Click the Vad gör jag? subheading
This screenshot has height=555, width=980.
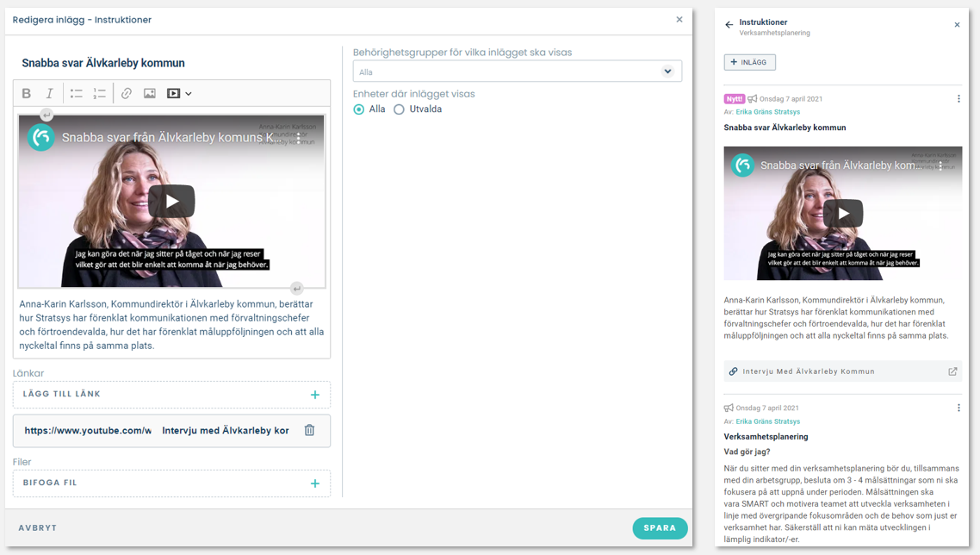tap(747, 452)
